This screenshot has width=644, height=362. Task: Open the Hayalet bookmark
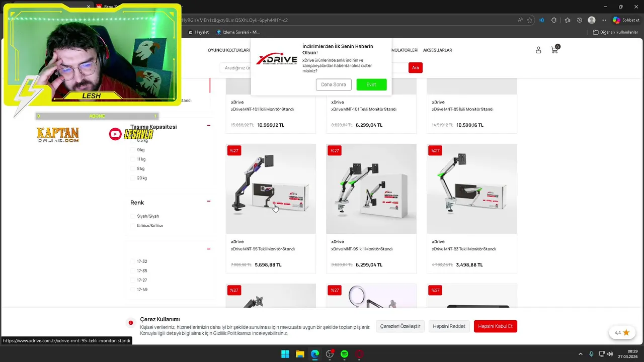198,32
